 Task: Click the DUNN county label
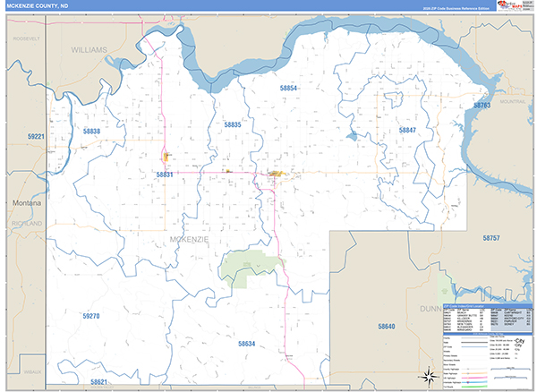[430, 309]
